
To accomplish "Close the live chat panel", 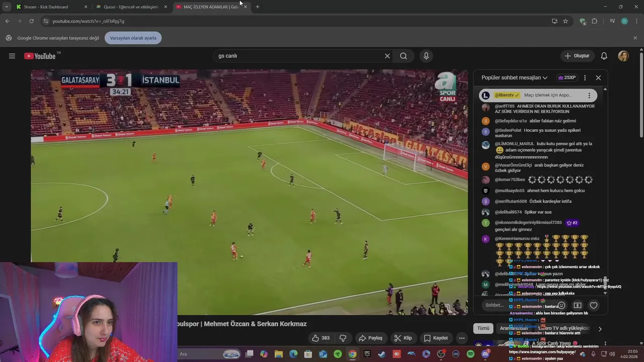I will pos(598,77).
